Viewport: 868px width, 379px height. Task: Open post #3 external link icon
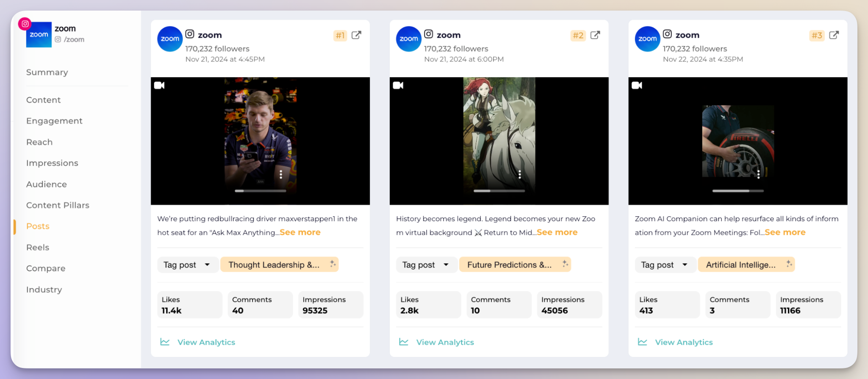834,35
